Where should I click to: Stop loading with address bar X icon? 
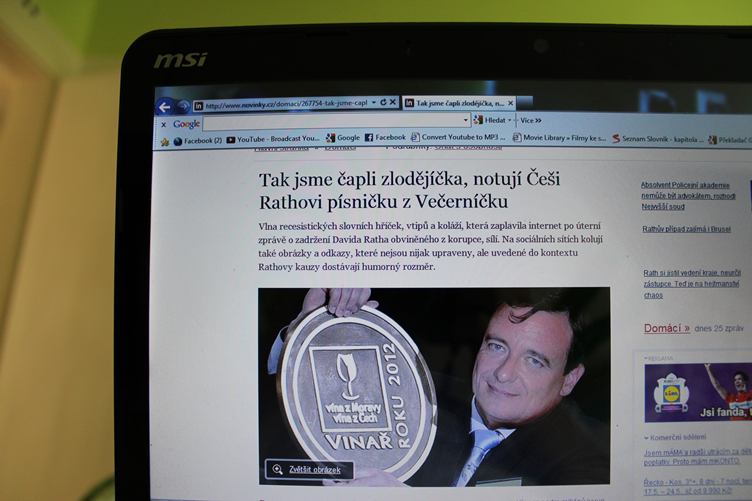click(x=392, y=102)
